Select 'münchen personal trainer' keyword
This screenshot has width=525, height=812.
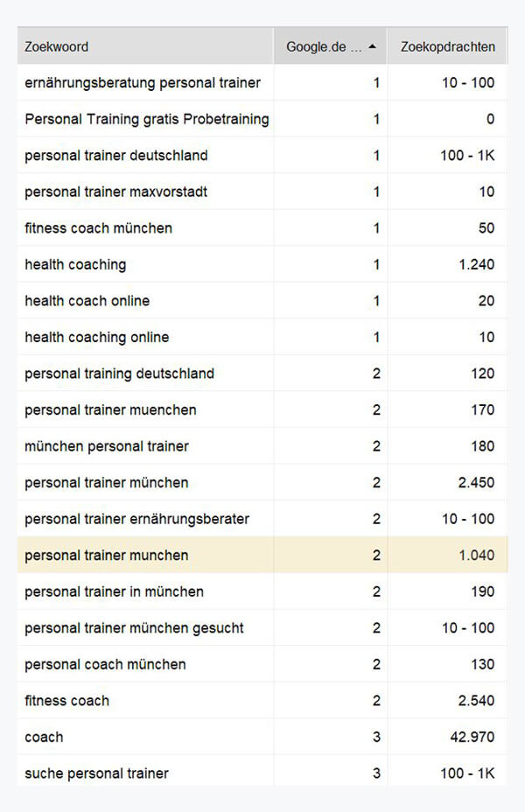click(107, 446)
